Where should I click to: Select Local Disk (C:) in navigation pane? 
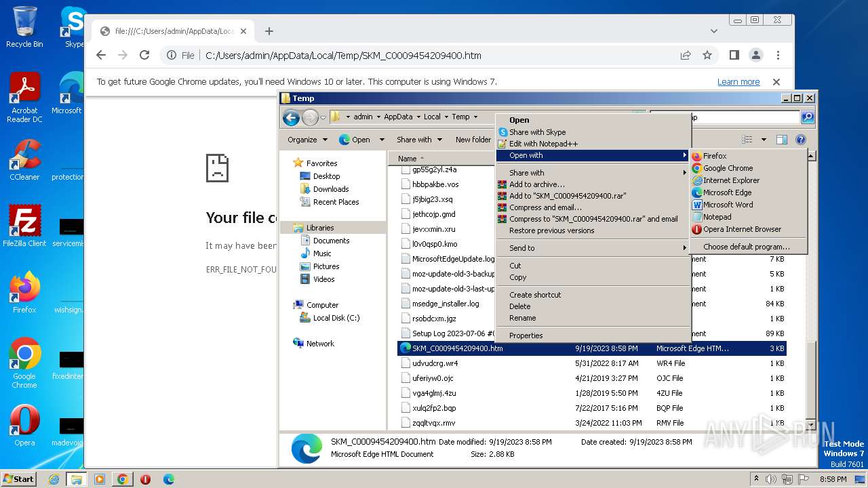point(336,318)
